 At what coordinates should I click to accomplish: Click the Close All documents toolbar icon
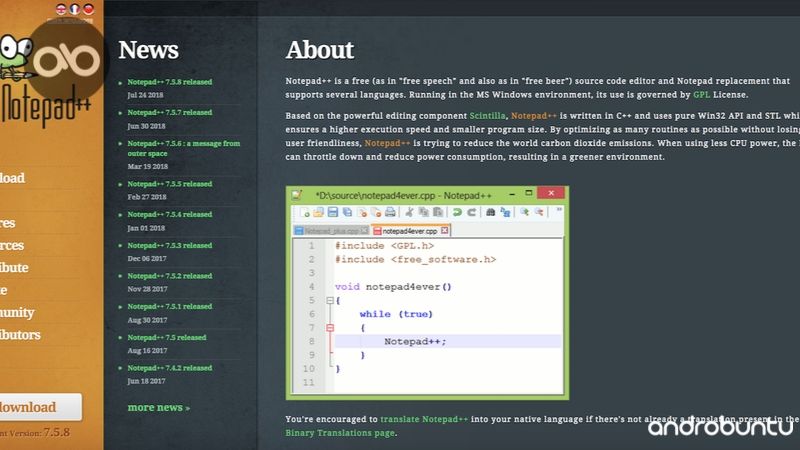[376, 212]
